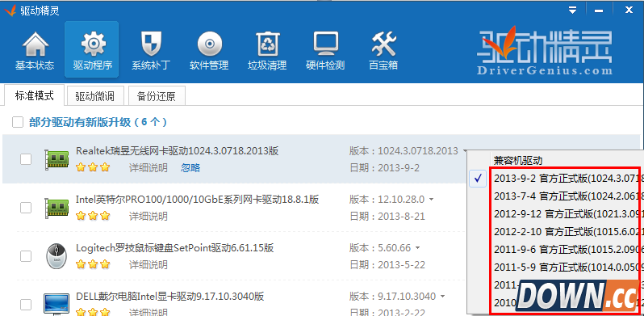This screenshot has height=316, width=644.
Task: Expand the version dropdown for 5.60.66
Action: tap(418, 248)
